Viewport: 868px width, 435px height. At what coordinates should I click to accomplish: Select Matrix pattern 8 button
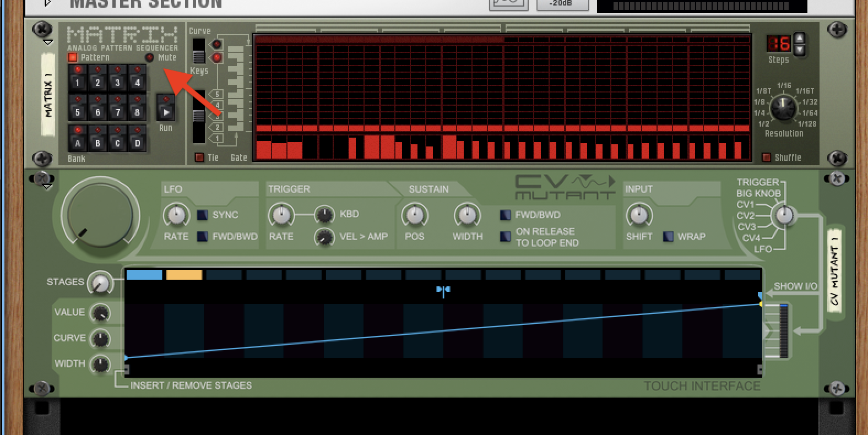(x=137, y=107)
